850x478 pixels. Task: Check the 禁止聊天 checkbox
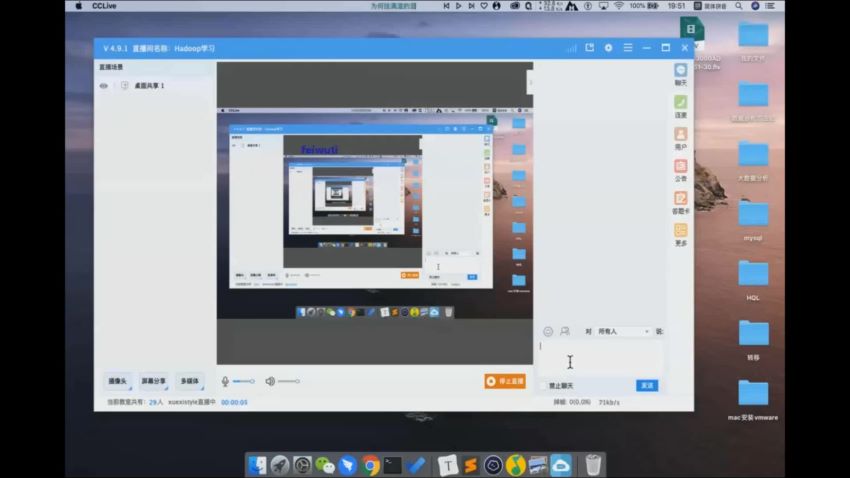click(544, 386)
